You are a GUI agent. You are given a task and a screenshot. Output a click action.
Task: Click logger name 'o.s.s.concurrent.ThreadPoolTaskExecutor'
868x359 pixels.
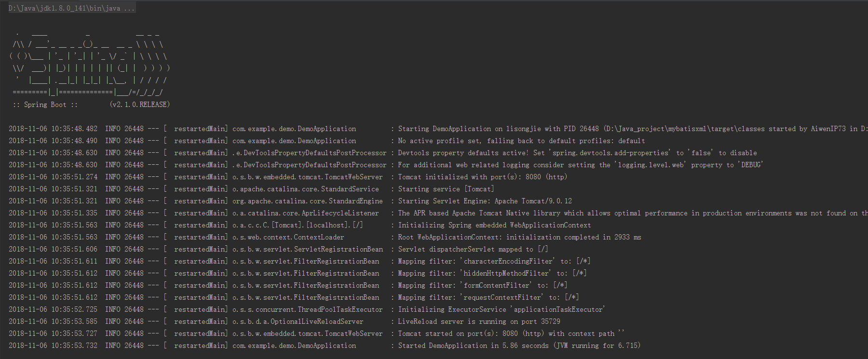point(308,309)
